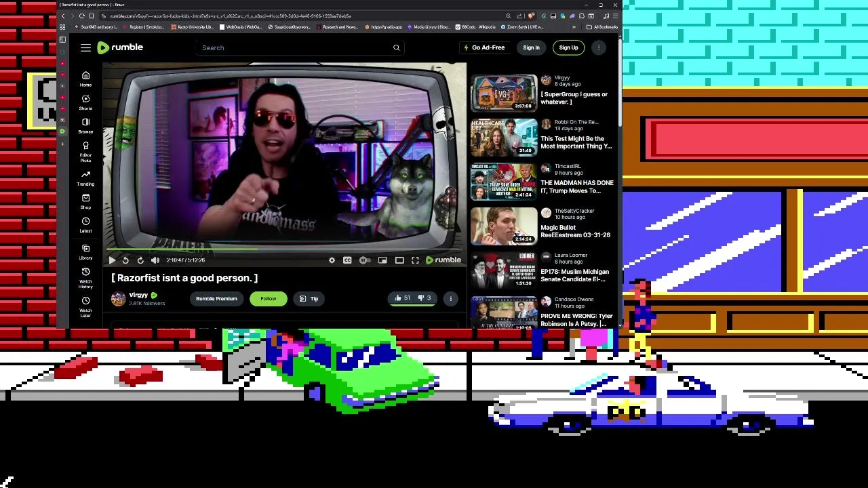Go to Home in Rumble sidebar
This screenshot has width=868, height=488.
[85, 79]
